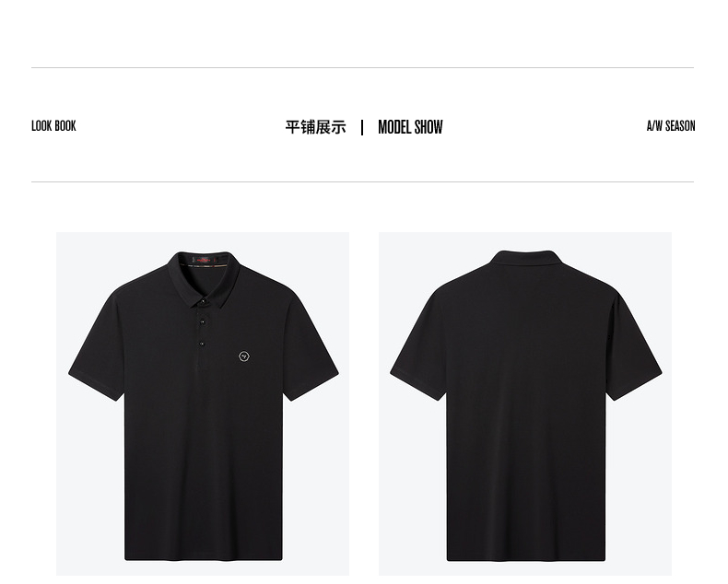Viewport: 728px width, 584px height.
Task: Click the red brand label inside the collar
Action: (x=204, y=260)
